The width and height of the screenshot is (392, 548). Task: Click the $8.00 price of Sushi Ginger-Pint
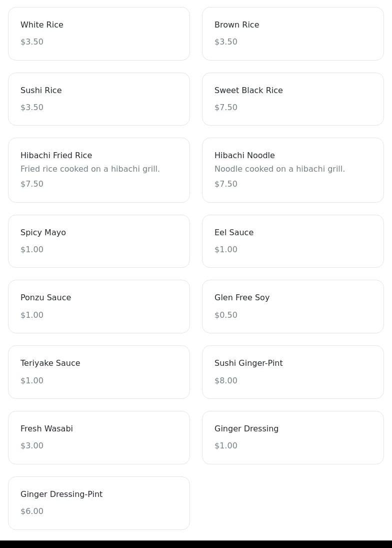tap(226, 381)
